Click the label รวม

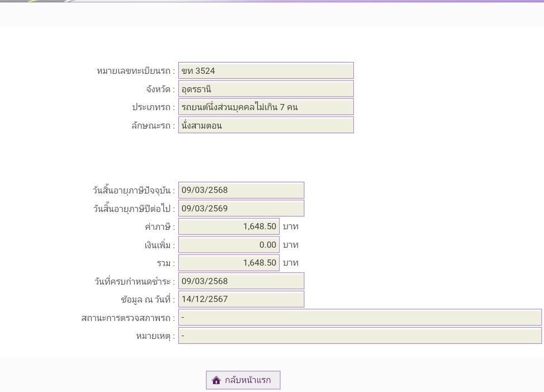tap(166, 263)
